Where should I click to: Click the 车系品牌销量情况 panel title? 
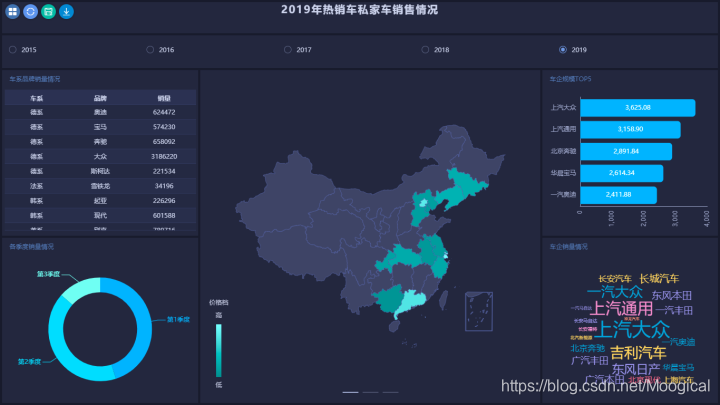tap(34, 79)
